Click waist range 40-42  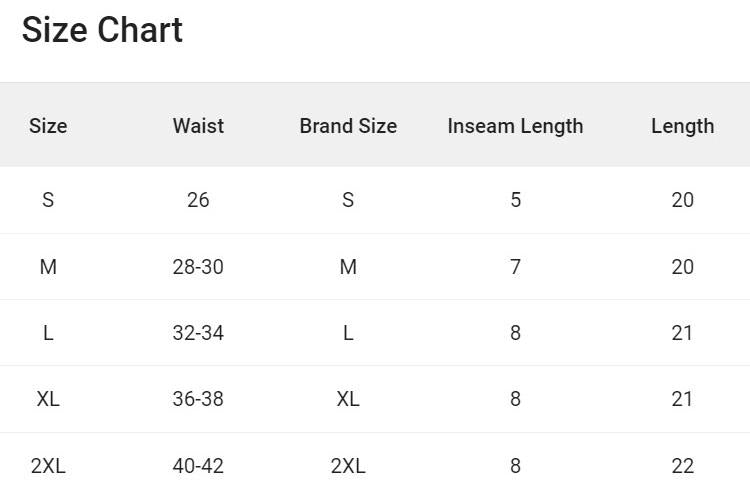(198, 465)
